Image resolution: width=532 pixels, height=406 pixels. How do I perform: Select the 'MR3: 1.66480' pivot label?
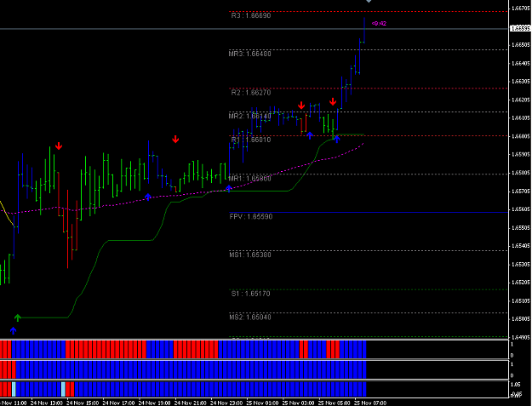click(x=249, y=54)
